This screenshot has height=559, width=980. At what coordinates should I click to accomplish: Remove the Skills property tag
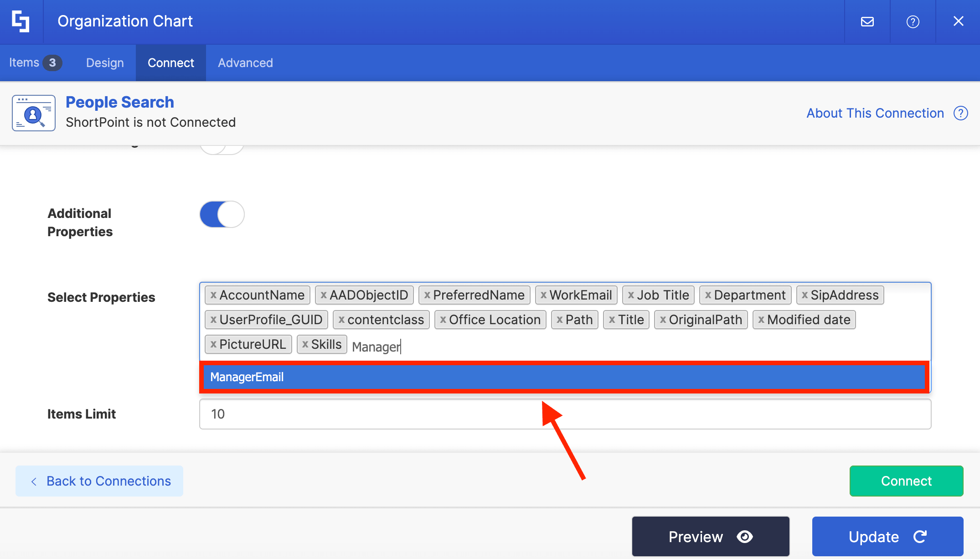pos(305,344)
